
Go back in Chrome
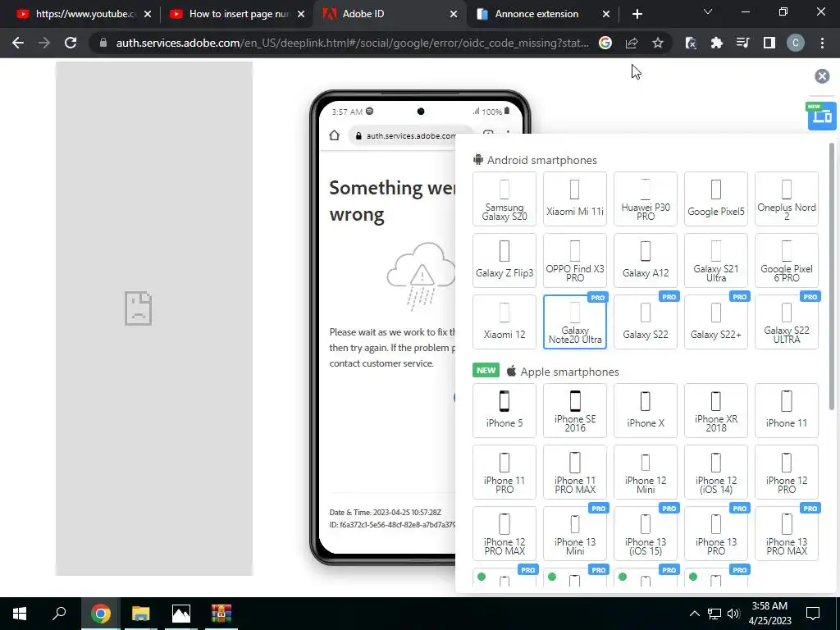pyautogui.click(x=18, y=43)
